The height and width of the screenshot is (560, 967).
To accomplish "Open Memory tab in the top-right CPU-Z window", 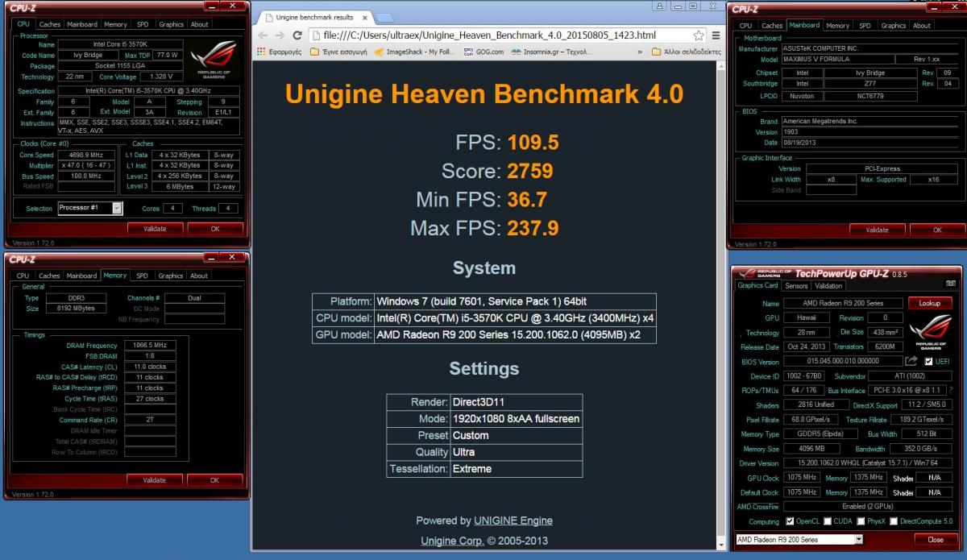I will click(x=838, y=25).
